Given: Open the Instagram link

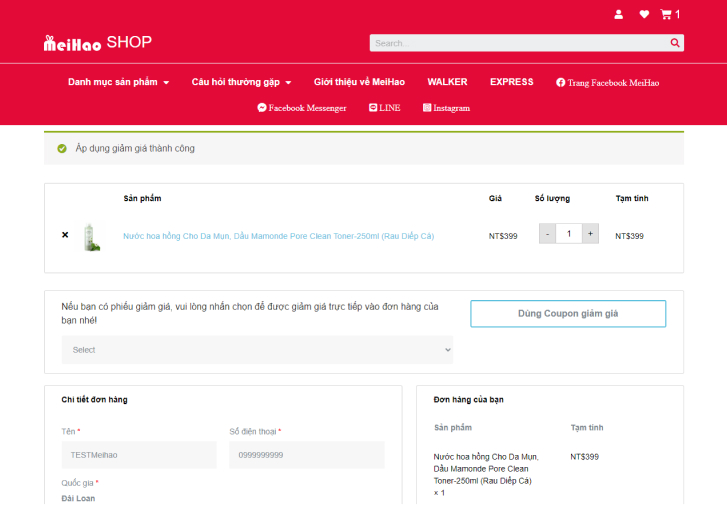Looking at the screenshot, I should [446, 108].
